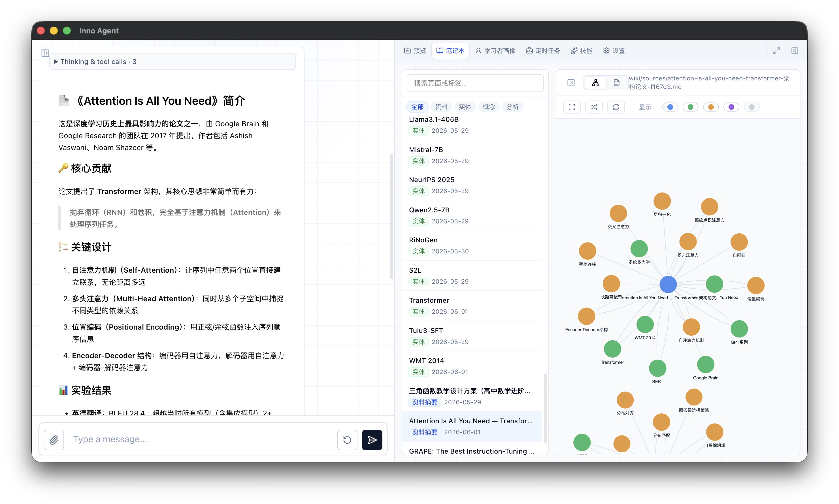Select the BERT graph node
Screen dimensions: 839x504
[657, 368]
